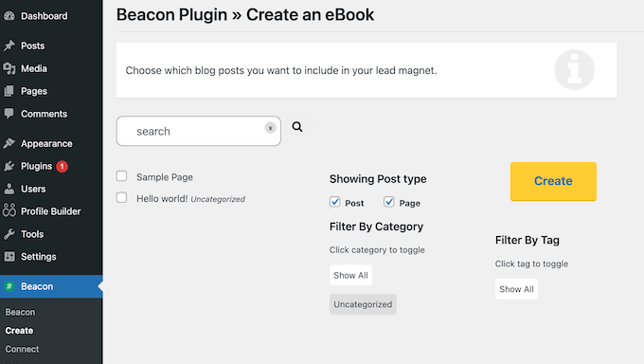This screenshot has width=644, height=364.
Task: Click Show All under Filter By Tag
Action: (x=516, y=289)
